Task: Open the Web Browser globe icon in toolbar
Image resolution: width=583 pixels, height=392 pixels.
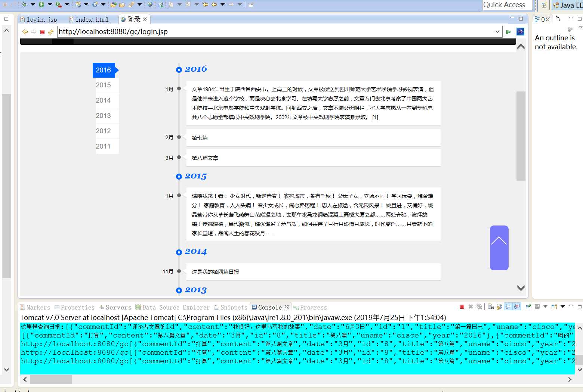Action: pyautogui.click(x=150, y=4)
